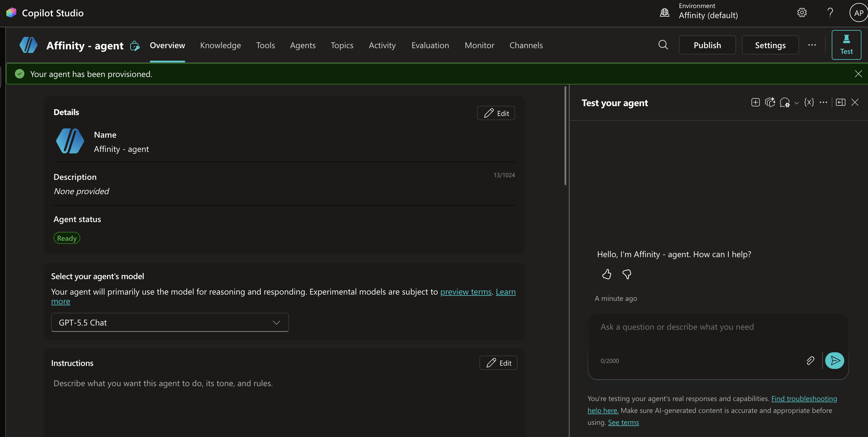Viewport: 868px width, 437px height.
Task: Open the Monitor tab
Action: pyautogui.click(x=479, y=45)
